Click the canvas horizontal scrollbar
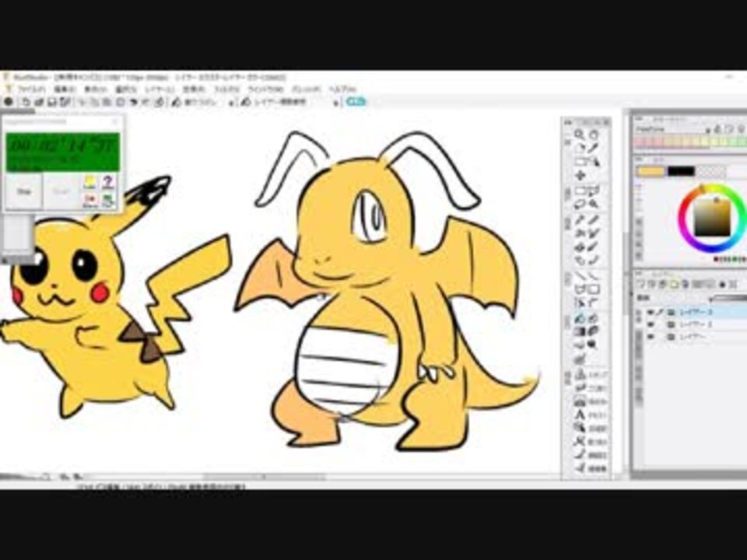747x560 pixels. pos(265,476)
